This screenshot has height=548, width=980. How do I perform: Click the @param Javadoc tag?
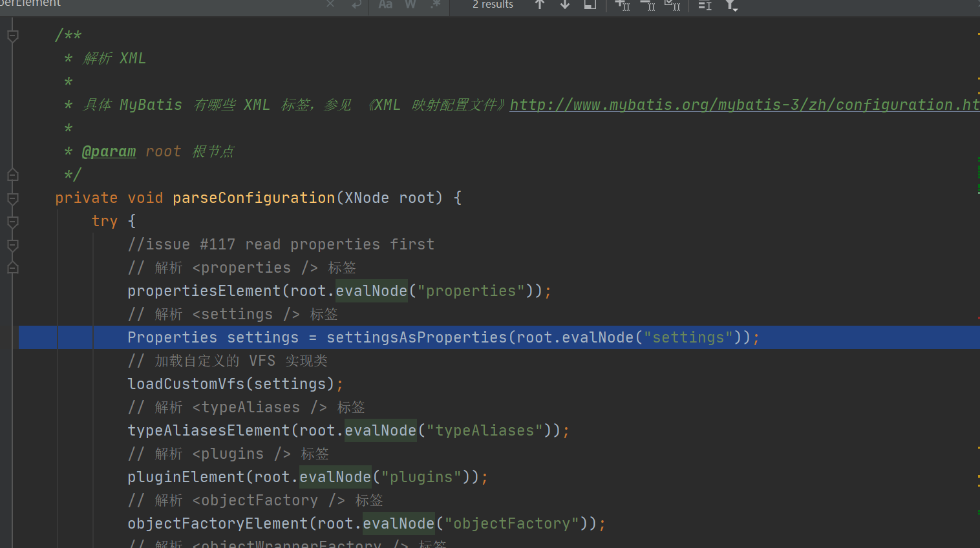109,151
